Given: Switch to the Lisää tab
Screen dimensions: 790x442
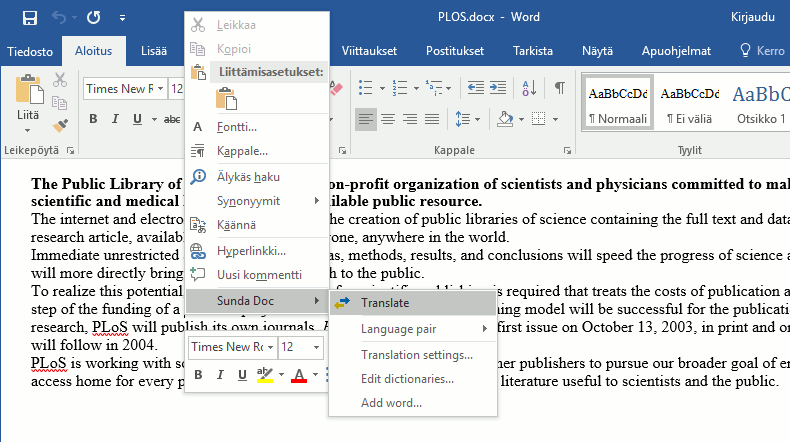Looking at the screenshot, I should 154,51.
